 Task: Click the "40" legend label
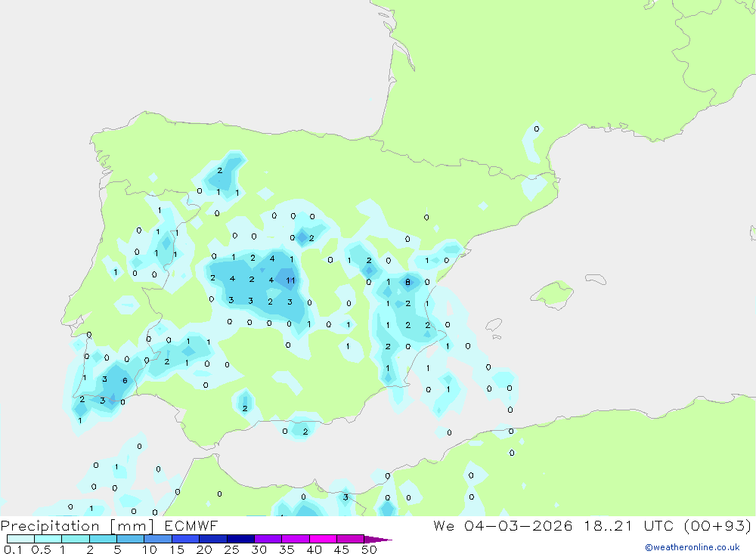pyautogui.click(x=314, y=549)
